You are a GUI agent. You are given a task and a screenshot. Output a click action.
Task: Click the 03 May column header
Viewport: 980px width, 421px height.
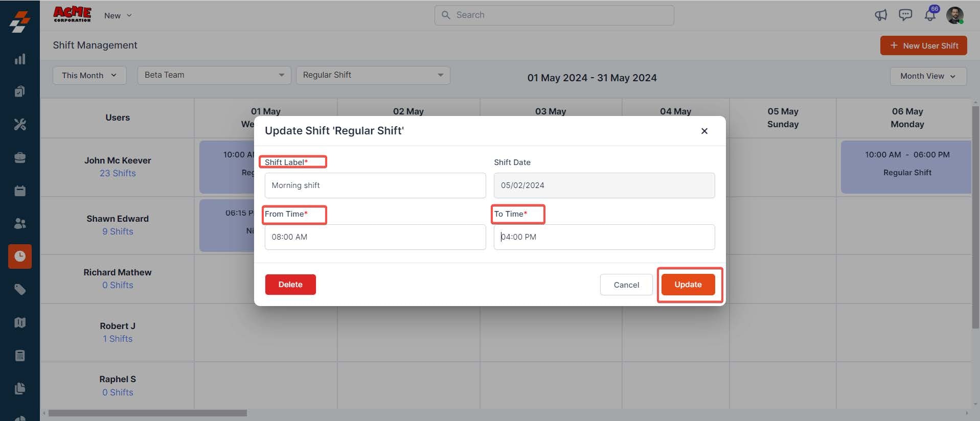pyautogui.click(x=551, y=111)
